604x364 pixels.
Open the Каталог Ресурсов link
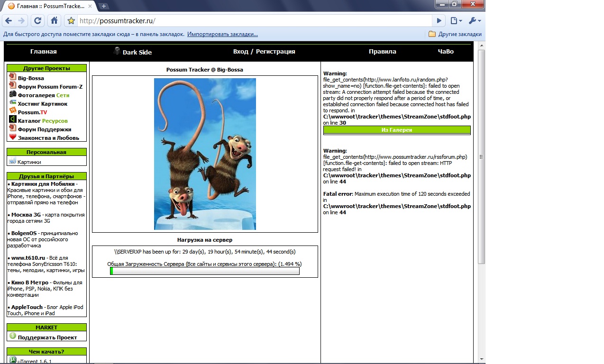point(43,121)
